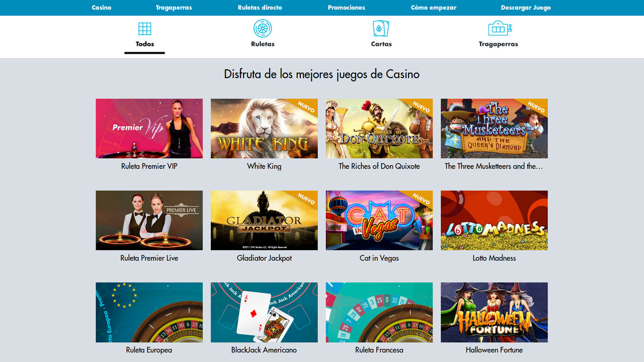The height and width of the screenshot is (362, 644).
Task: Open the Cat in Vegas slot thumbnail
Action: click(379, 220)
